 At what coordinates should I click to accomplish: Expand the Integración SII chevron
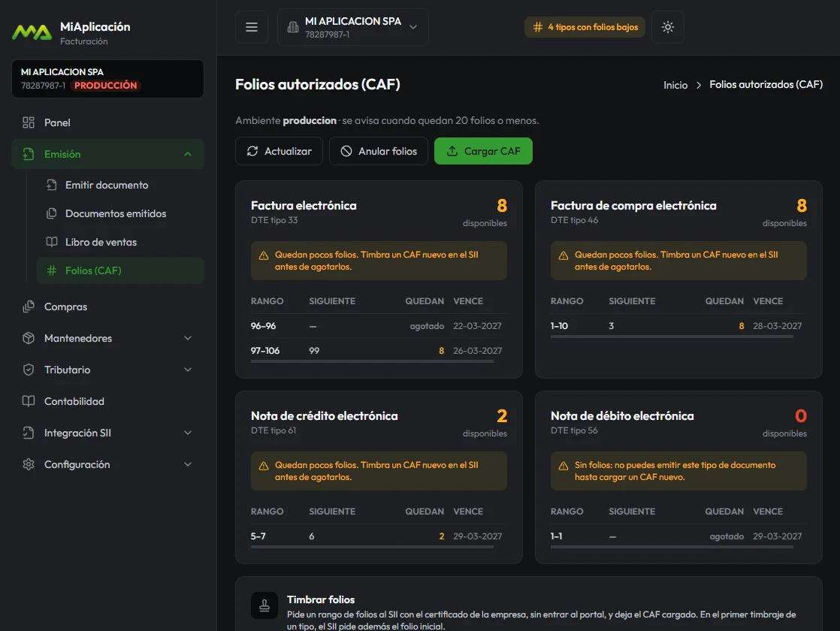188,433
